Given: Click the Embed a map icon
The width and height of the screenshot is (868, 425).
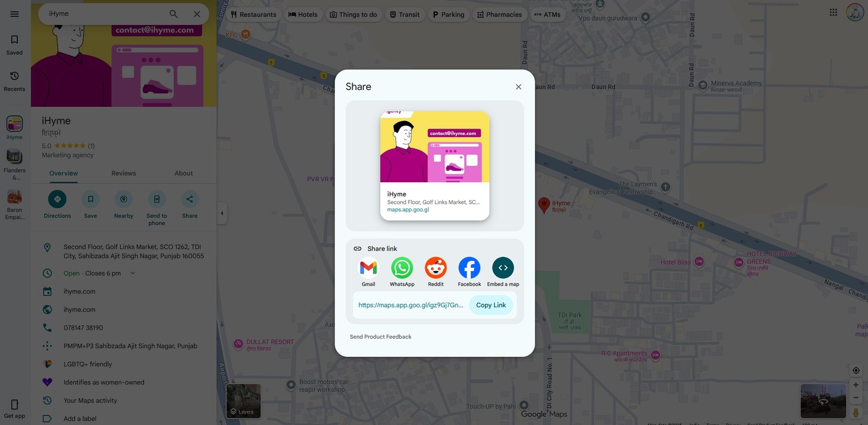Looking at the screenshot, I should pyautogui.click(x=503, y=268).
